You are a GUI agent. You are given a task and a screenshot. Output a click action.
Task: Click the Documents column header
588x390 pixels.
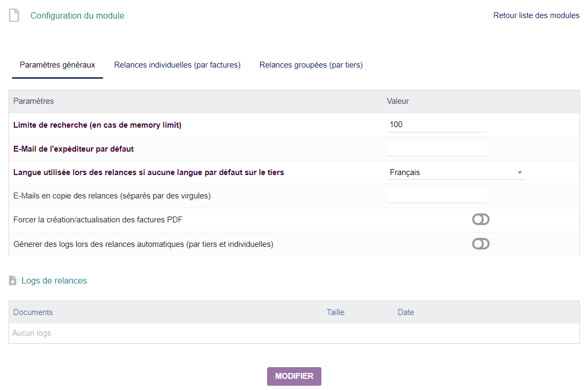pos(33,312)
